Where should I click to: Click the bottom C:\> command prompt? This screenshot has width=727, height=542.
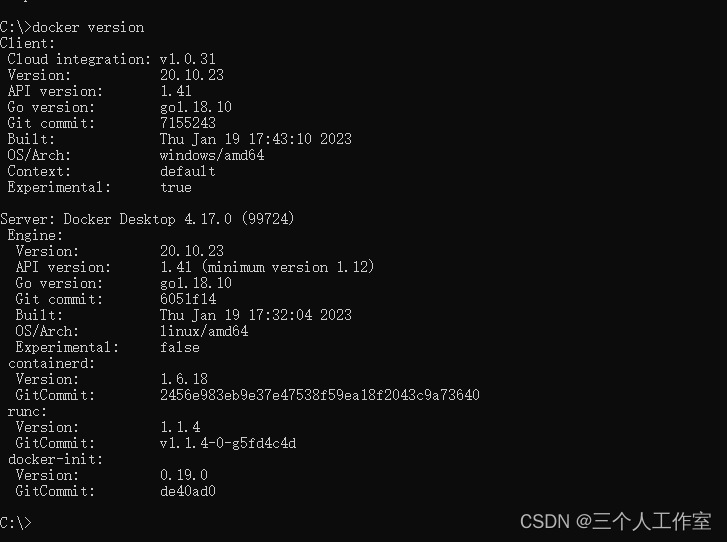pyautogui.click(x=16, y=523)
